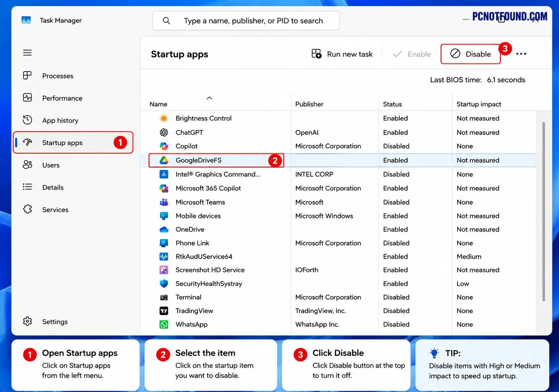Click the Copilot app icon
This screenshot has height=392, width=559.
(164, 146)
